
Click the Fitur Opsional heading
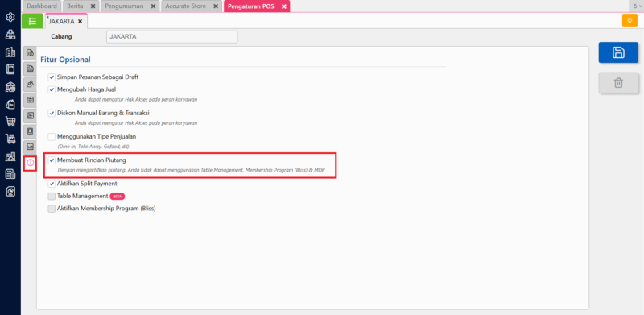point(65,60)
